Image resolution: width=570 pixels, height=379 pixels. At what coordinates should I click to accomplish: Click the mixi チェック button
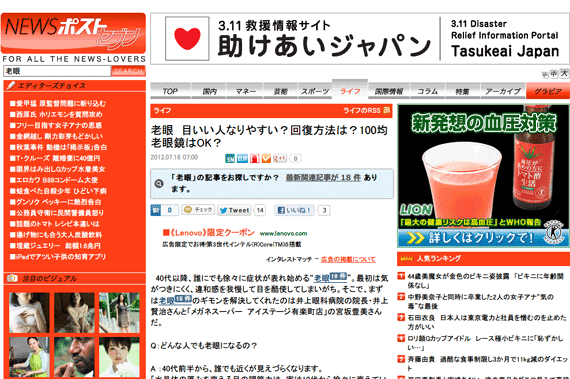(198, 210)
